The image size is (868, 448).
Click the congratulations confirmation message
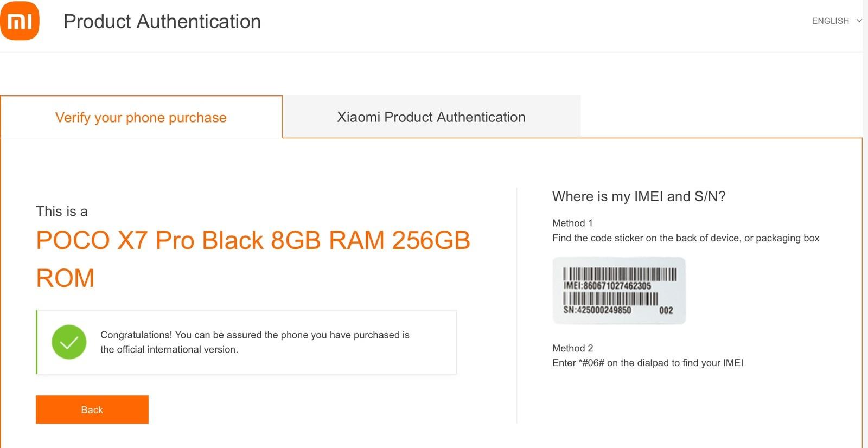point(255,342)
